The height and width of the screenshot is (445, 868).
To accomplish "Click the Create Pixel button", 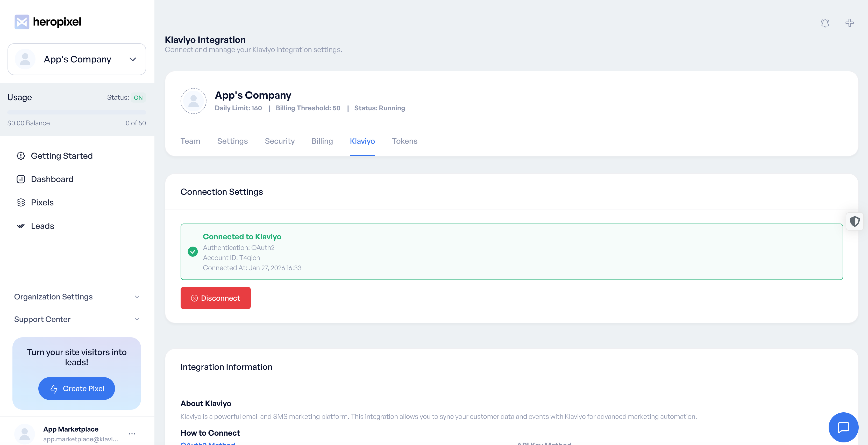I will point(76,389).
